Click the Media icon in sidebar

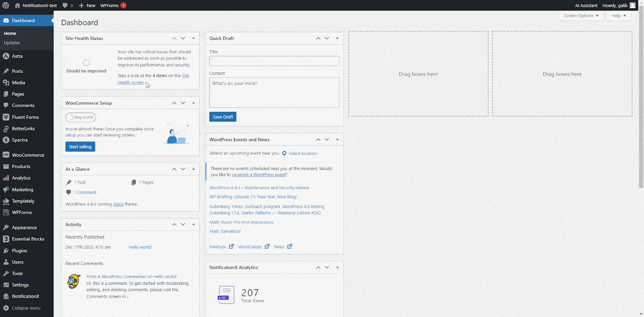[x=6, y=82]
